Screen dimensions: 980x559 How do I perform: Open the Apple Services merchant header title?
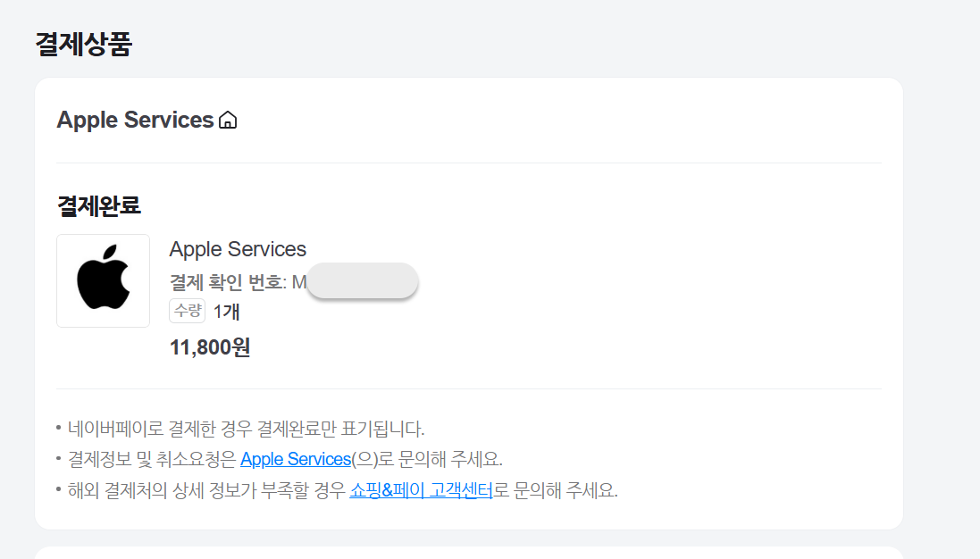click(x=135, y=120)
